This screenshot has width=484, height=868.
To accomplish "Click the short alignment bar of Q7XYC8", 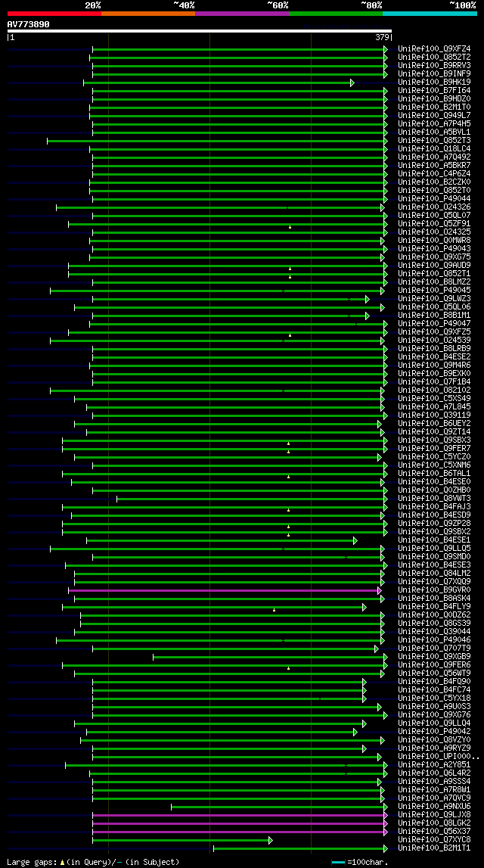I will point(181,840).
